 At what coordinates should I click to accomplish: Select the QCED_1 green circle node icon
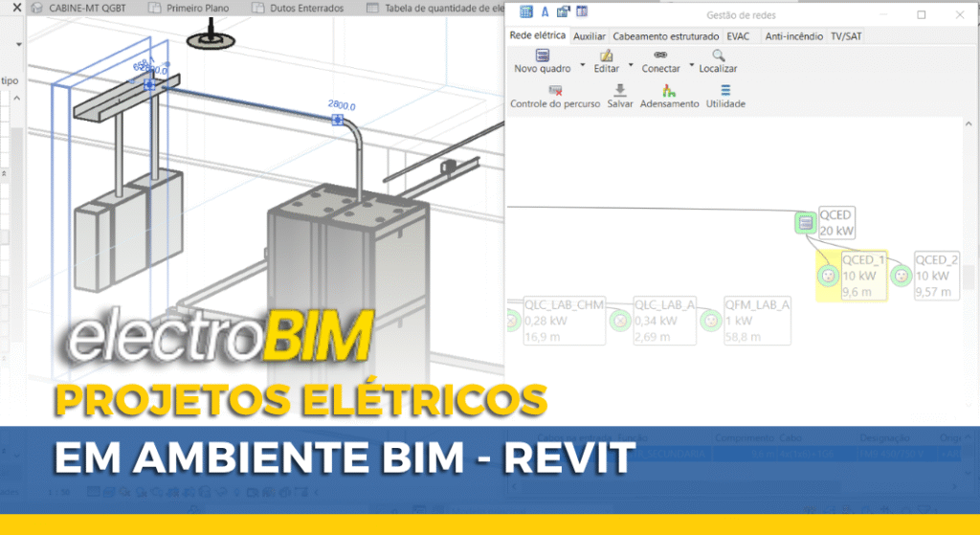click(828, 275)
